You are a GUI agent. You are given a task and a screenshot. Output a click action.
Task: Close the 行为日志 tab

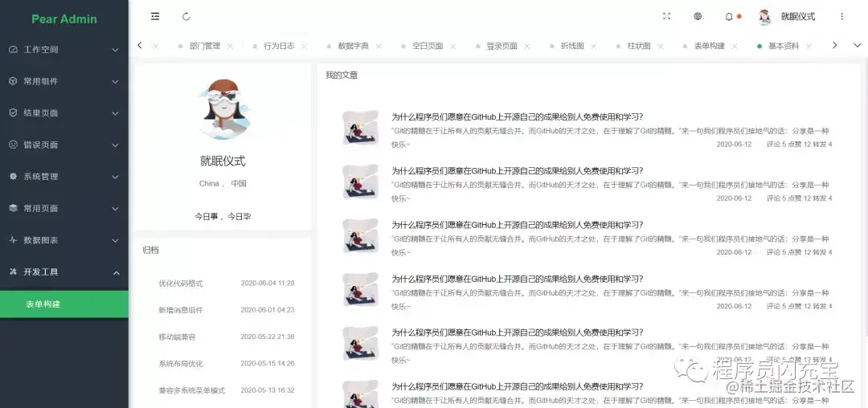305,47
